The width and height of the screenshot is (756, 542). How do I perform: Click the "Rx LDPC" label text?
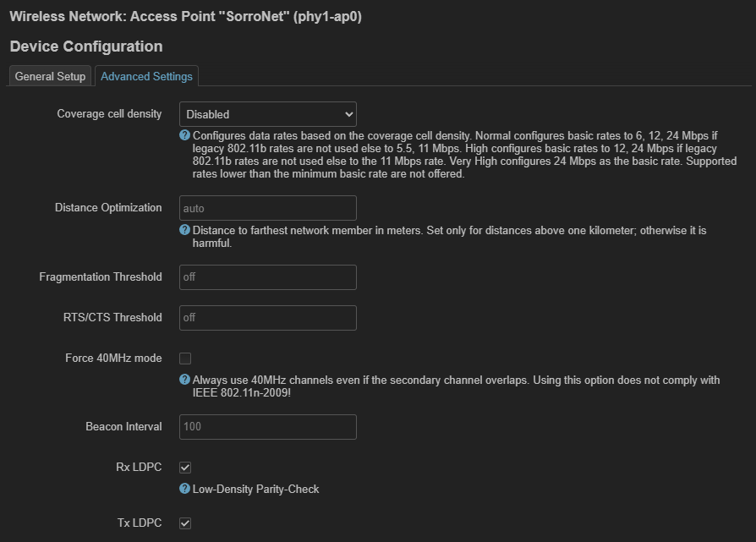click(139, 468)
